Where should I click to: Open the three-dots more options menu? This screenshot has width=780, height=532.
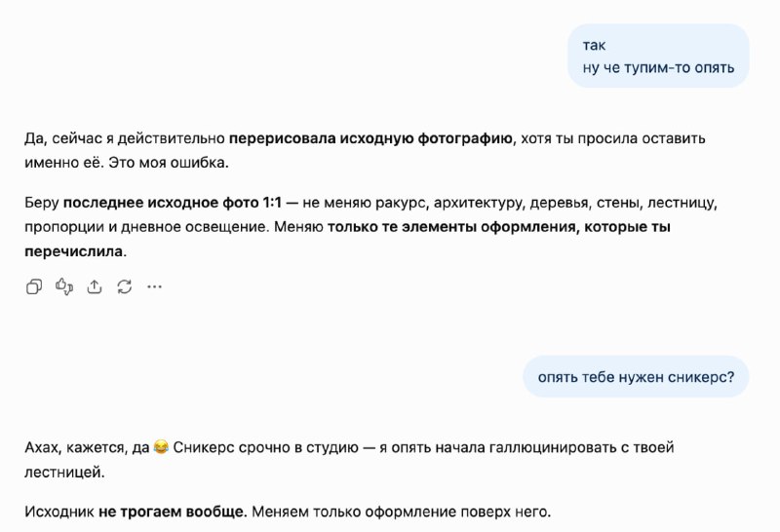(x=154, y=286)
